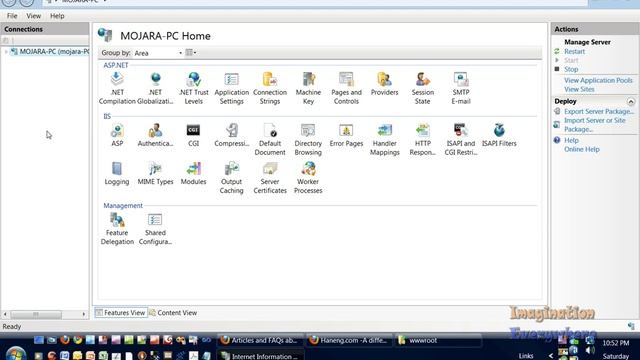Viewport: 640px width, 360px height.
Task: Open Application Settings feature
Action: click(x=231, y=88)
